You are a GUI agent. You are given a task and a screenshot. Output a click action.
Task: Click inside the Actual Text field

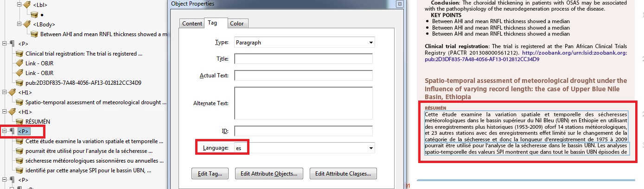(x=304, y=75)
